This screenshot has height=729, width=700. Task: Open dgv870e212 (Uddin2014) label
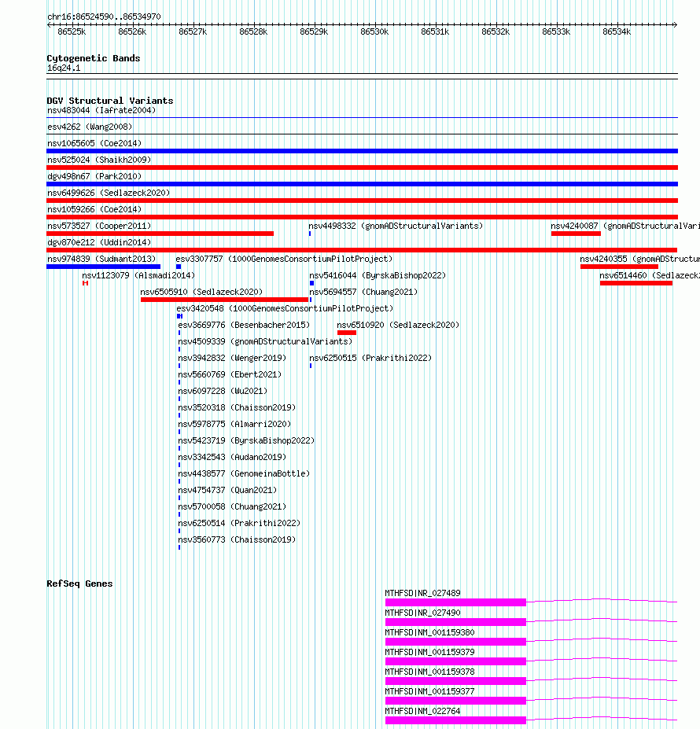coord(99,242)
